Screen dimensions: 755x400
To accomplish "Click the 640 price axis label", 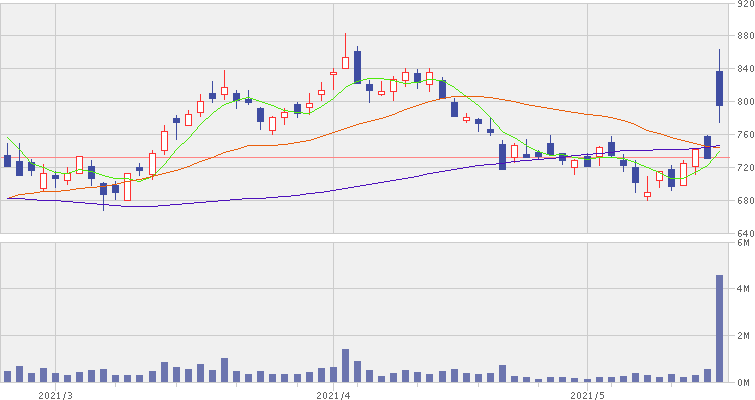I will 743,233.
